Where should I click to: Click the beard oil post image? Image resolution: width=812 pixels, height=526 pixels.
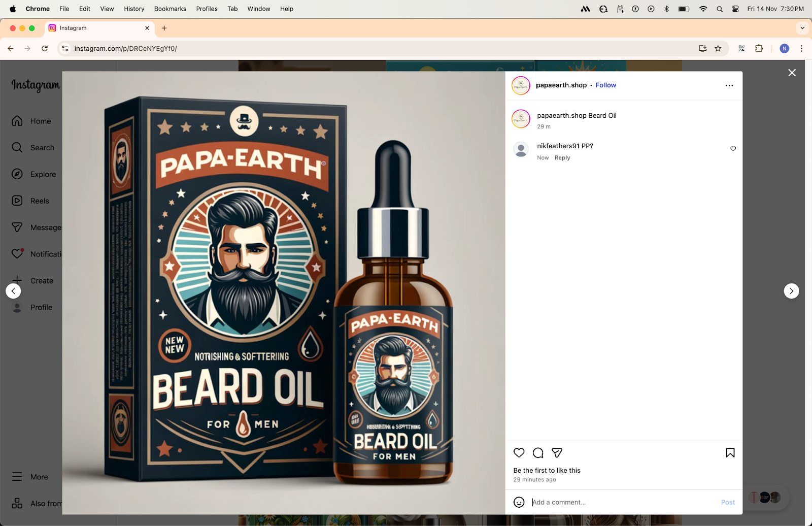(x=284, y=293)
